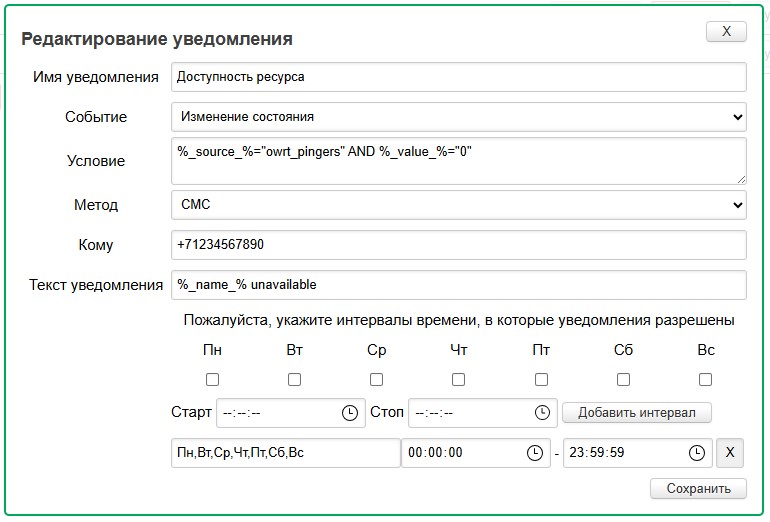
Task: Open the Стоп time picker clock icon
Action: pyautogui.click(x=542, y=413)
